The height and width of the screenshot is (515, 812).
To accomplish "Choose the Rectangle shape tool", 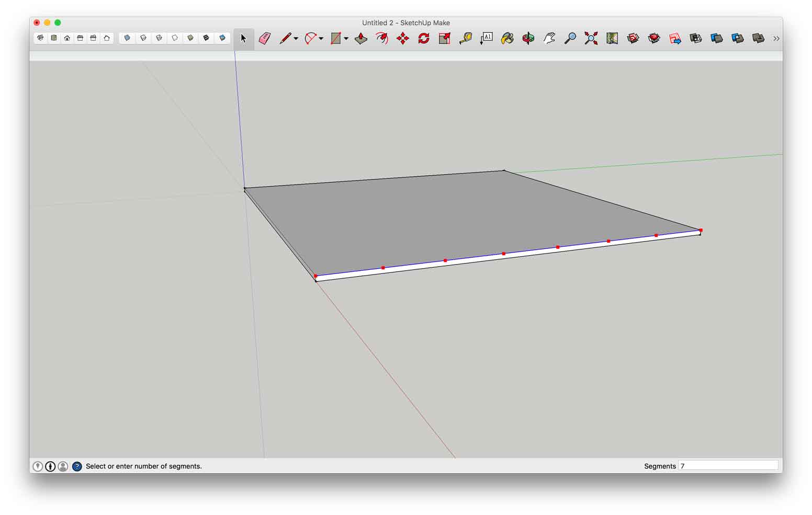I will [x=336, y=38].
